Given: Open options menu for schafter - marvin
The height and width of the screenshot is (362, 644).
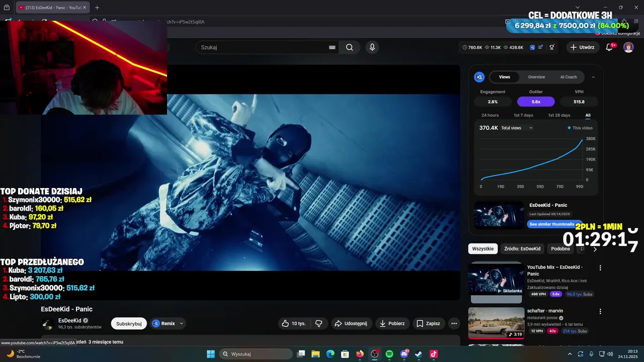Looking at the screenshot, I should (x=600, y=312).
